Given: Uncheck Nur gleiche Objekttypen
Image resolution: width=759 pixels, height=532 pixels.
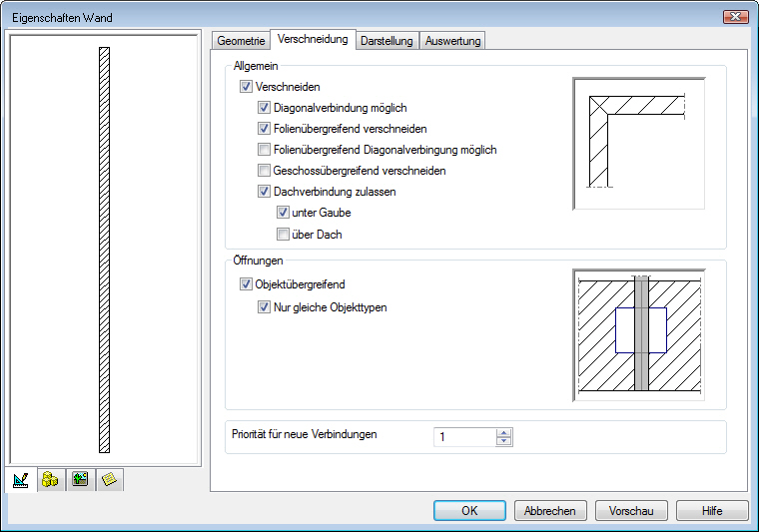Looking at the screenshot, I should [264, 307].
